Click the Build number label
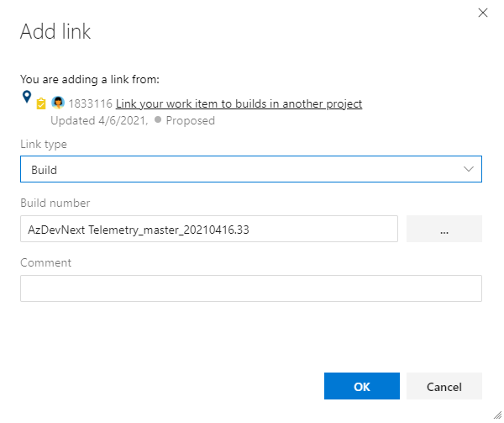 point(55,203)
